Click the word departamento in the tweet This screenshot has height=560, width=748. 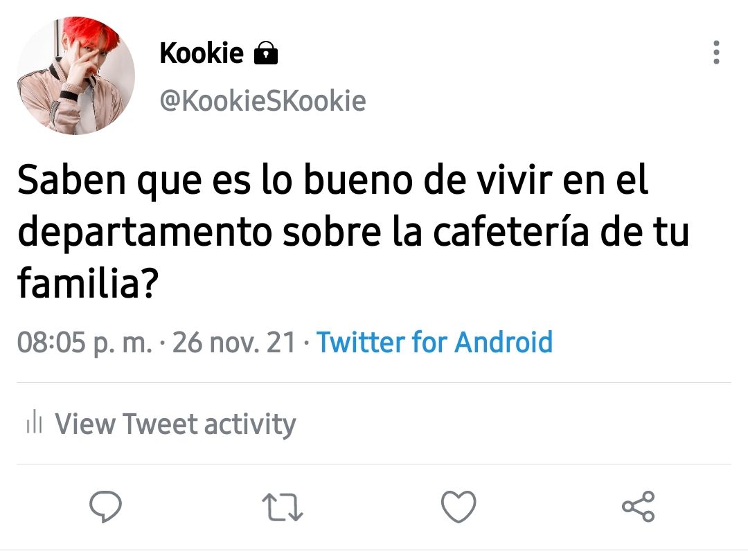tap(145, 233)
